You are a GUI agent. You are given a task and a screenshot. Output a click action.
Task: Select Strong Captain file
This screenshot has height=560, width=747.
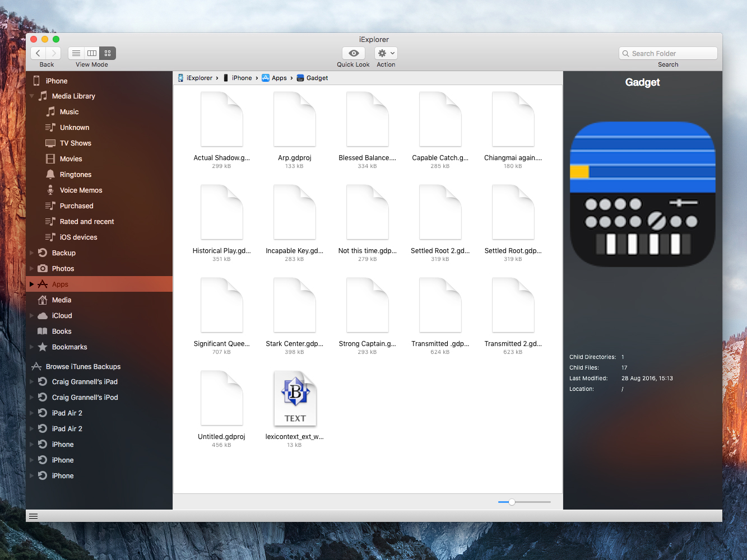coord(368,316)
